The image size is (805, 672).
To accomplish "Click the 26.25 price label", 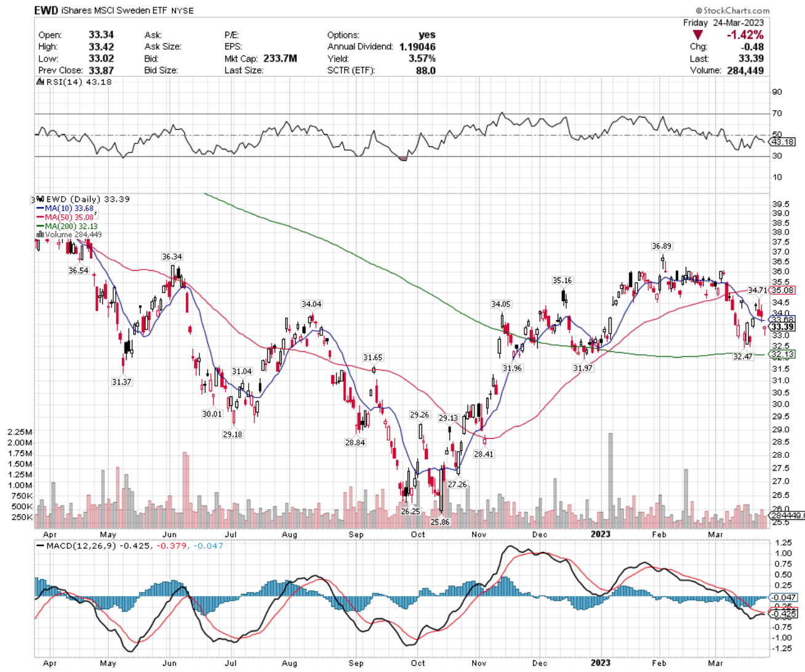I will (410, 511).
